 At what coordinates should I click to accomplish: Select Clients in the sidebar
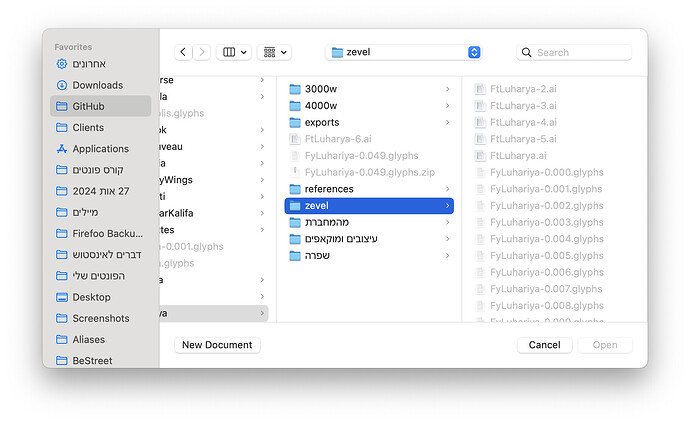[100, 128]
